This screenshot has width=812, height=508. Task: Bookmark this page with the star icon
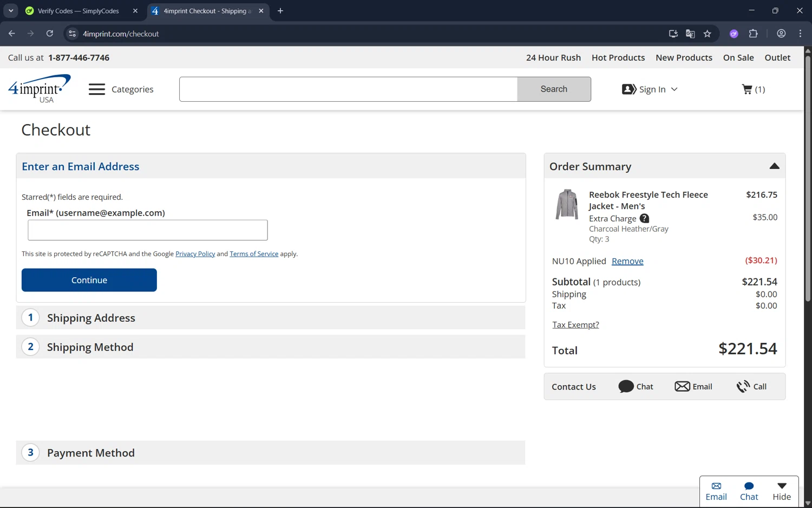pos(707,34)
